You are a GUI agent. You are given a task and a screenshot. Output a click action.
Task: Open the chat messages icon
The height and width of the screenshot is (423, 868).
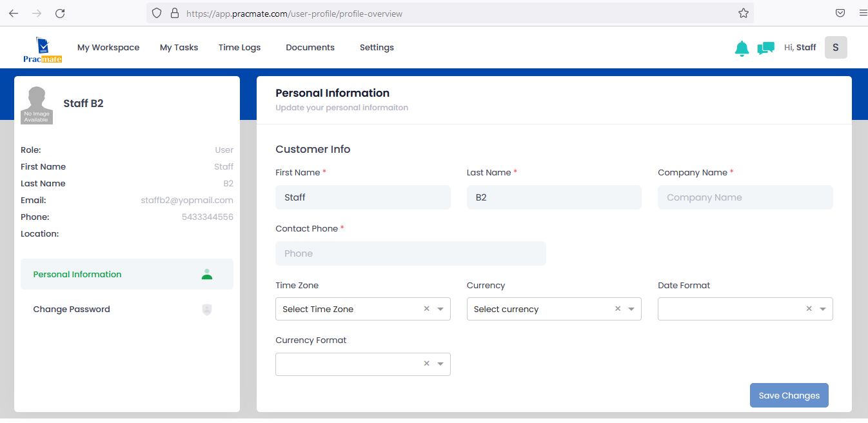click(765, 48)
